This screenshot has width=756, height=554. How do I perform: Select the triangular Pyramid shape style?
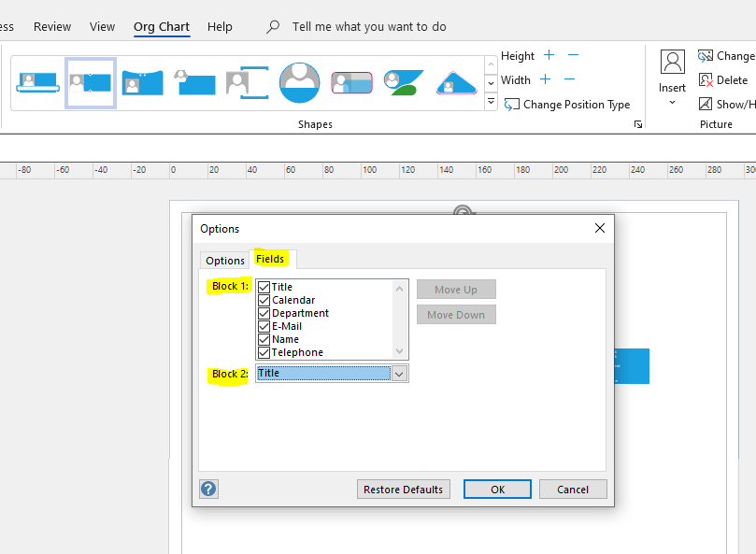click(456, 82)
